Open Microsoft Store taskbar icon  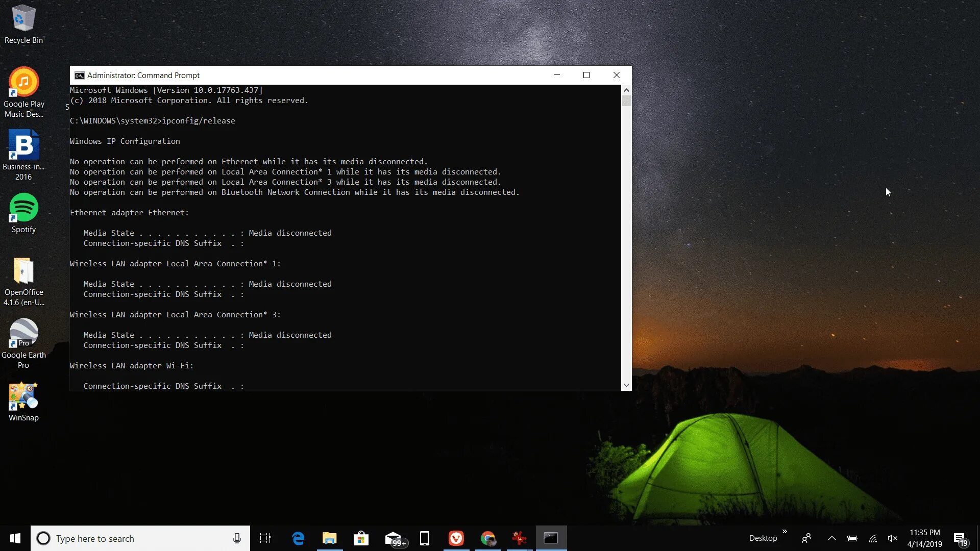coord(361,538)
